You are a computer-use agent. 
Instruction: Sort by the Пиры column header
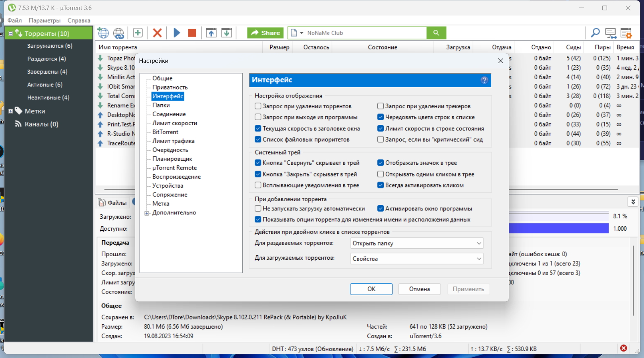pyautogui.click(x=602, y=47)
